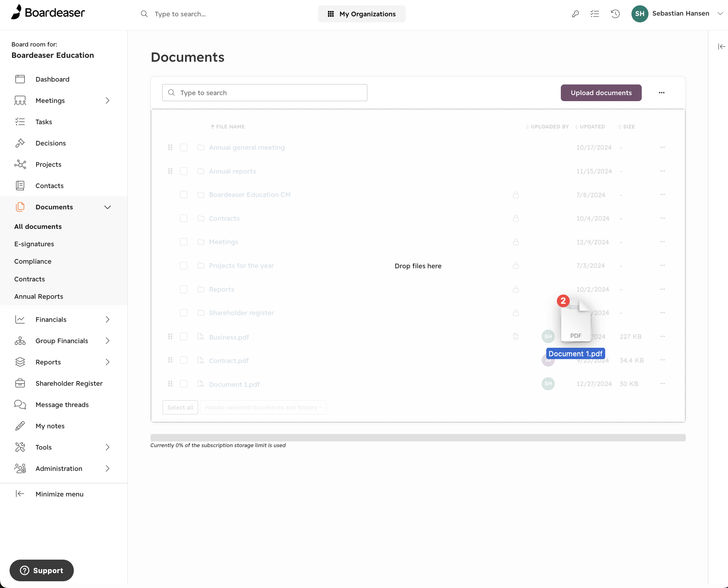
Task: Click the Boardeaser logo
Action: tap(48, 12)
